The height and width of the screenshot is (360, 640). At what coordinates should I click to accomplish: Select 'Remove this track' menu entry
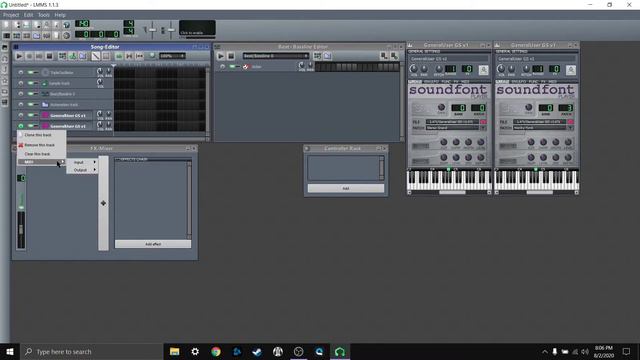(x=41, y=145)
